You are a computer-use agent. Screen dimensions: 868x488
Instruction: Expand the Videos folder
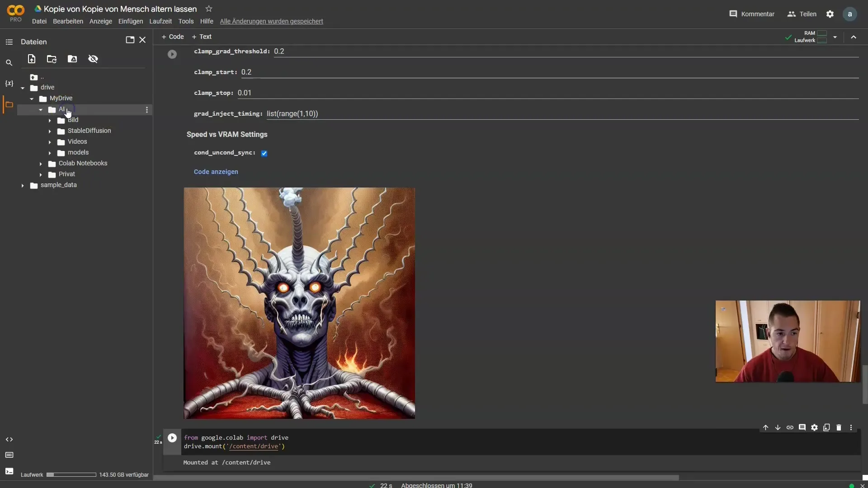[50, 142]
